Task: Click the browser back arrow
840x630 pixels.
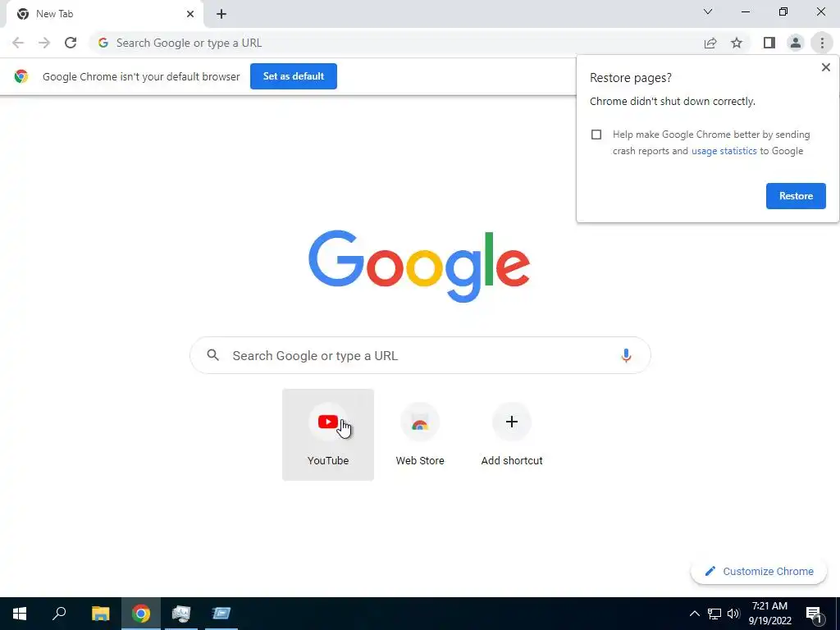Action: [x=18, y=43]
